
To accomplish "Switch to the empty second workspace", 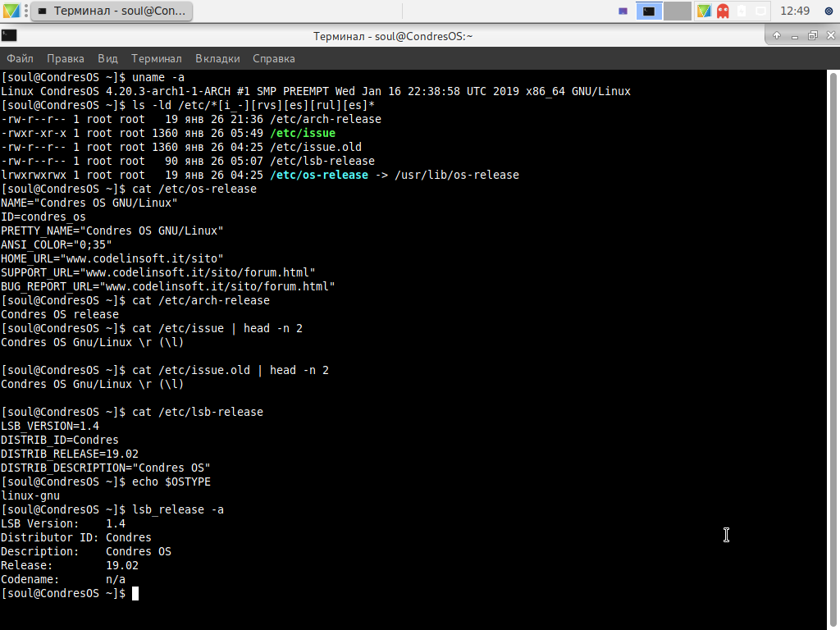I will tap(677, 11).
